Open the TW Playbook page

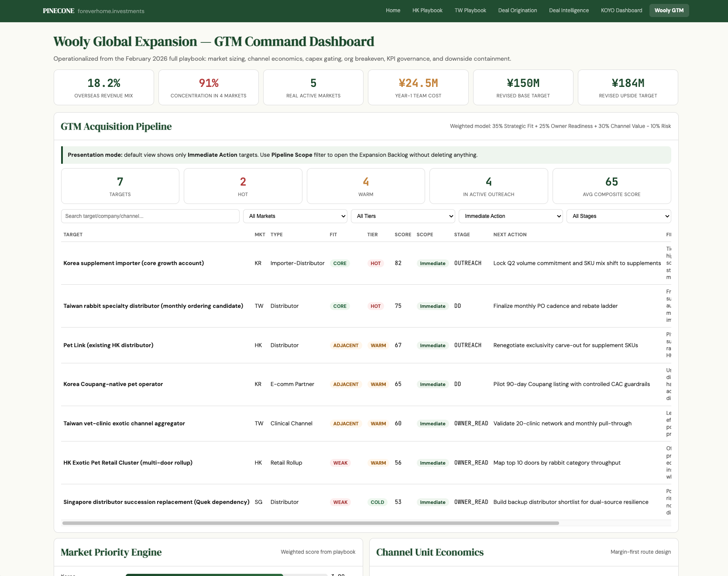470,10
